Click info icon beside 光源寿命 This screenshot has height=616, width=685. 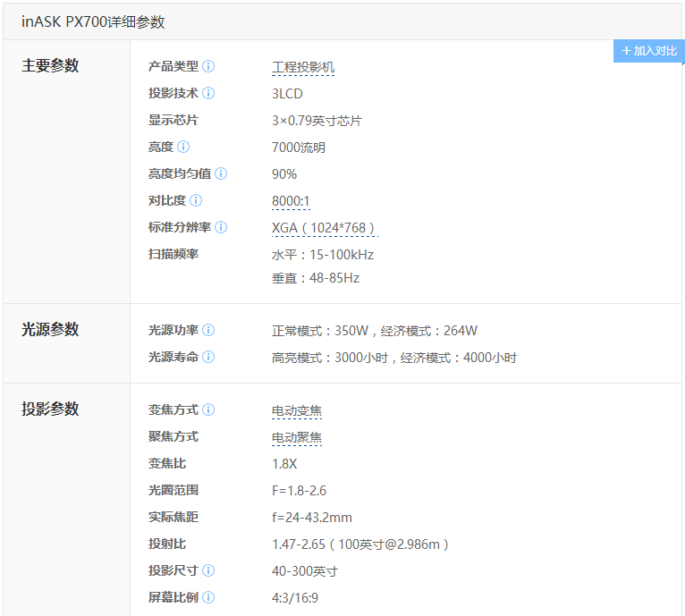pyautogui.click(x=208, y=357)
